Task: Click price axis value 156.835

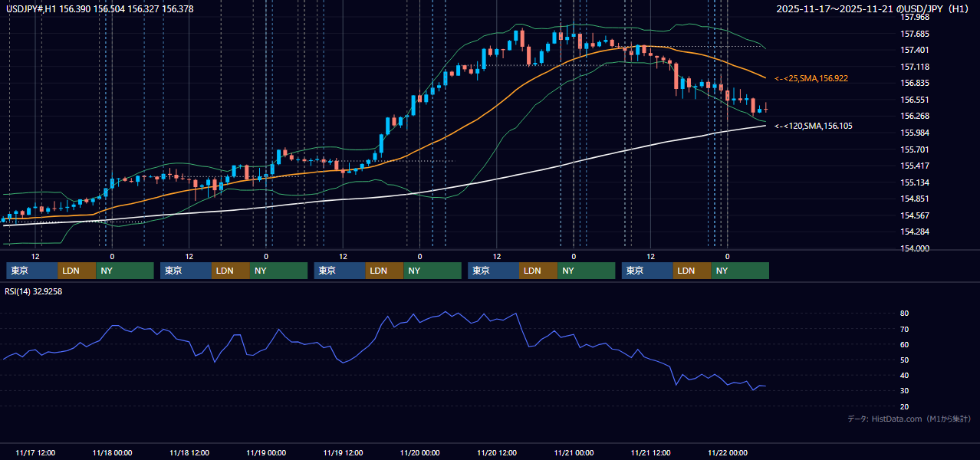Action: coord(915,83)
